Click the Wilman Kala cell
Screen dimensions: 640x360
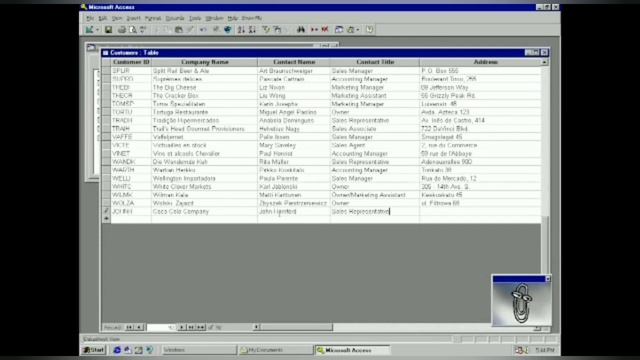[x=204, y=195]
